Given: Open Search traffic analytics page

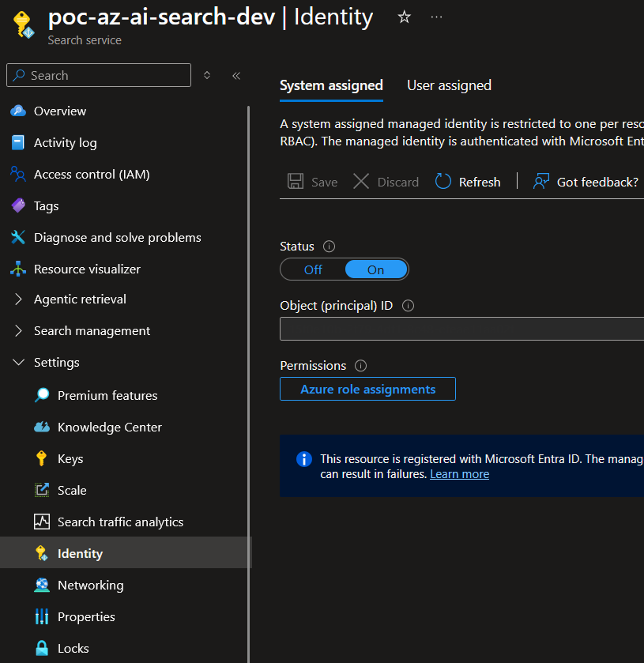Looking at the screenshot, I should [x=121, y=522].
